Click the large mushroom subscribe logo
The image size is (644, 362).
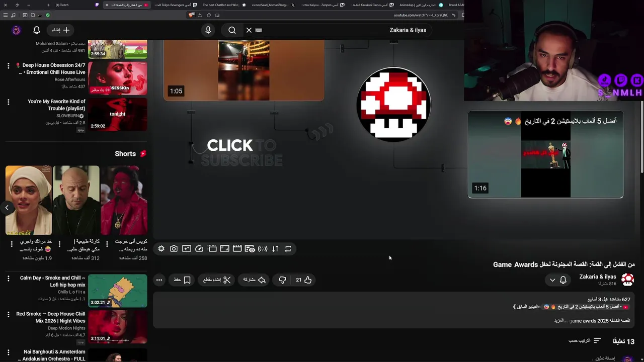coord(393,105)
